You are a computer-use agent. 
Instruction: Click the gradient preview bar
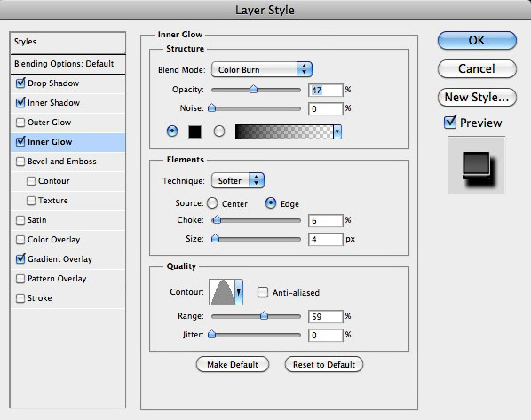click(x=284, y=131)
